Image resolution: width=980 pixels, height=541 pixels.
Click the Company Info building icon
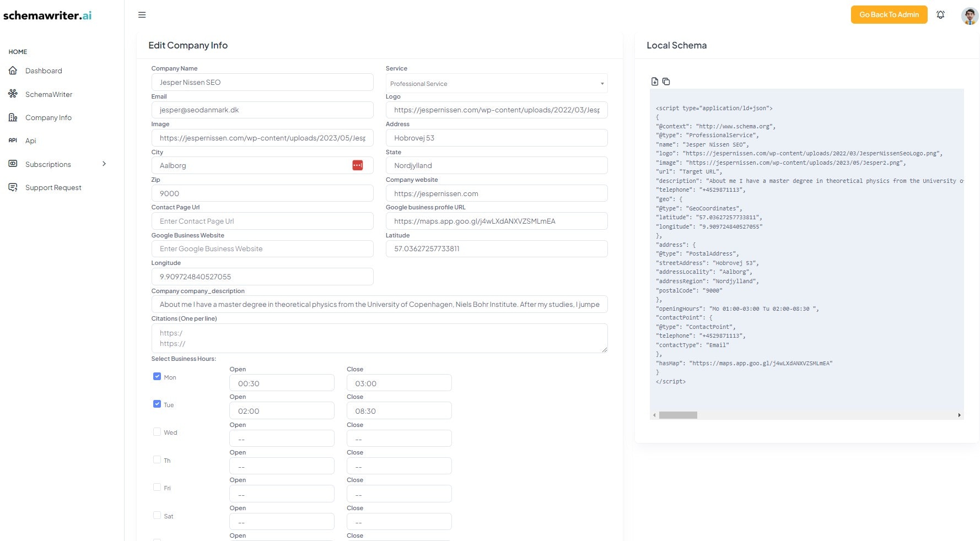pyautogui.click(x=13, y=117)
